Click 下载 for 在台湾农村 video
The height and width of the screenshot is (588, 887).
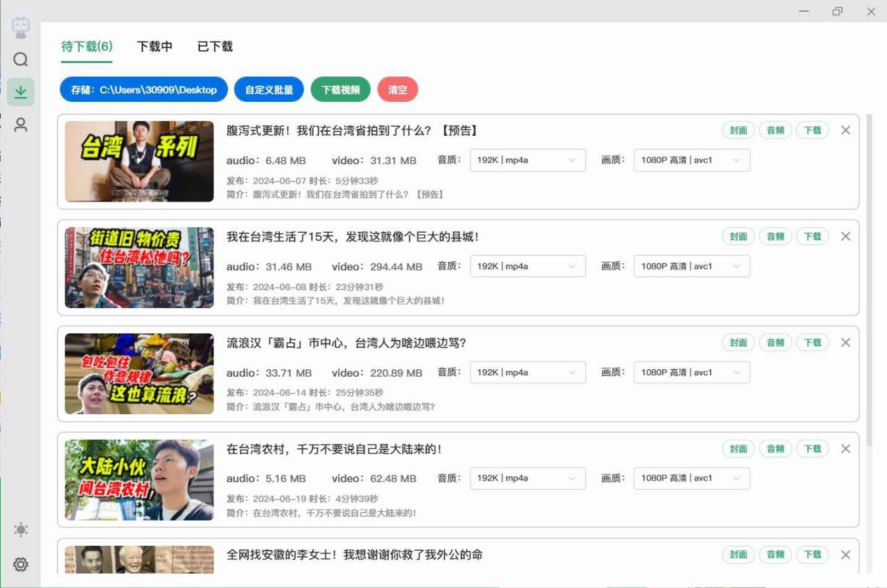[812, 449]
